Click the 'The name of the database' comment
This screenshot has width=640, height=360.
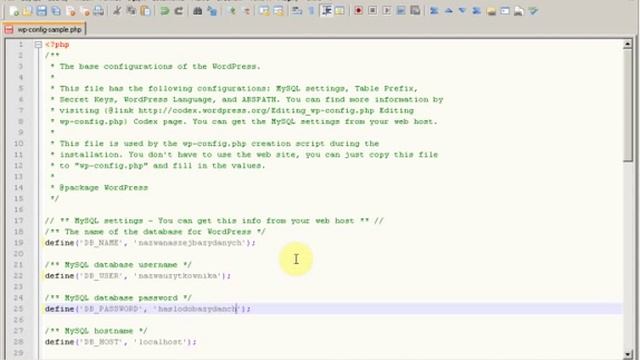coord(155,232)
